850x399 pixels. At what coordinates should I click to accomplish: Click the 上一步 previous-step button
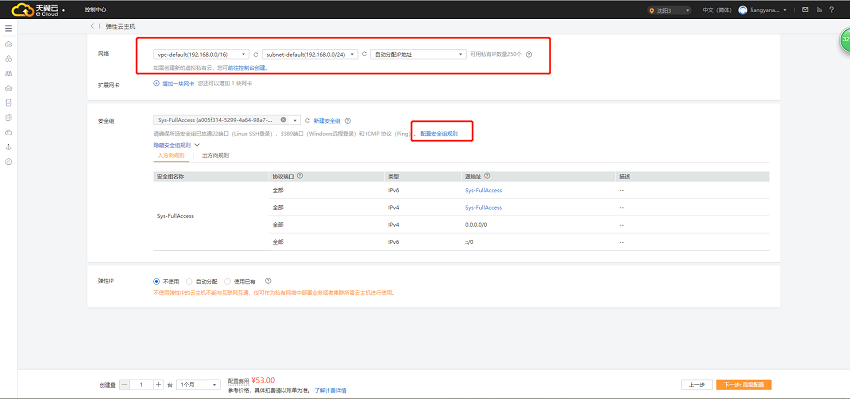[x=697, y=384]
